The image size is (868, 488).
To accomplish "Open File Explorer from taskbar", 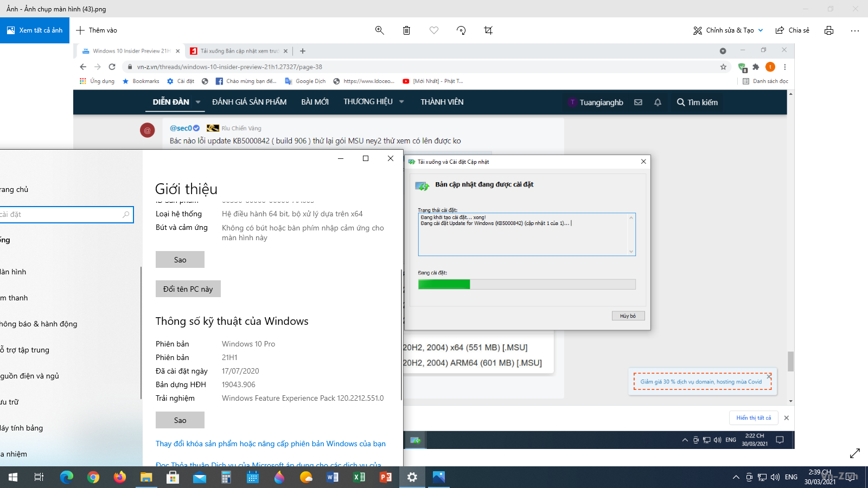I will click(146, 477).
